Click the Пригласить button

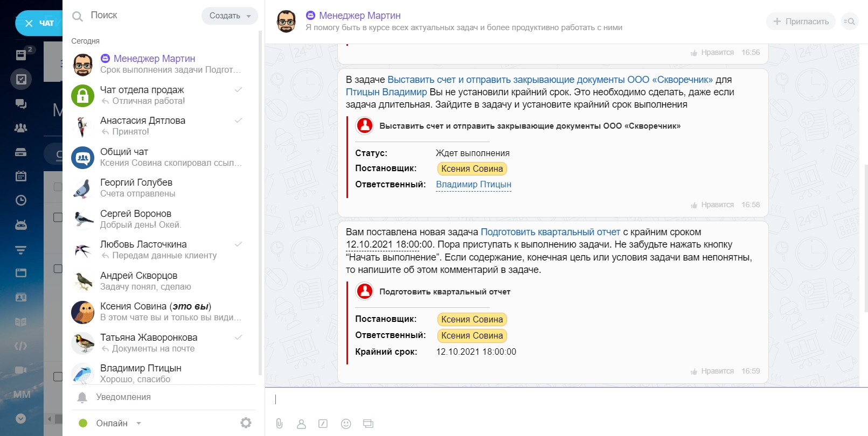[x=801, y=22]
